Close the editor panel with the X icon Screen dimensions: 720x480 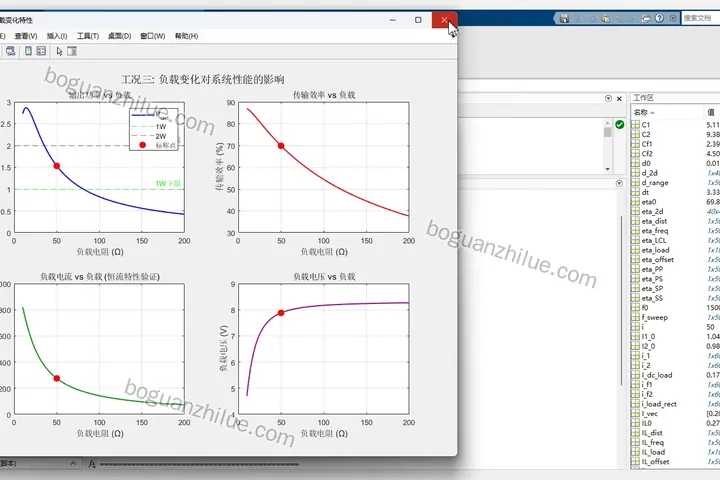tap(619, 98)
